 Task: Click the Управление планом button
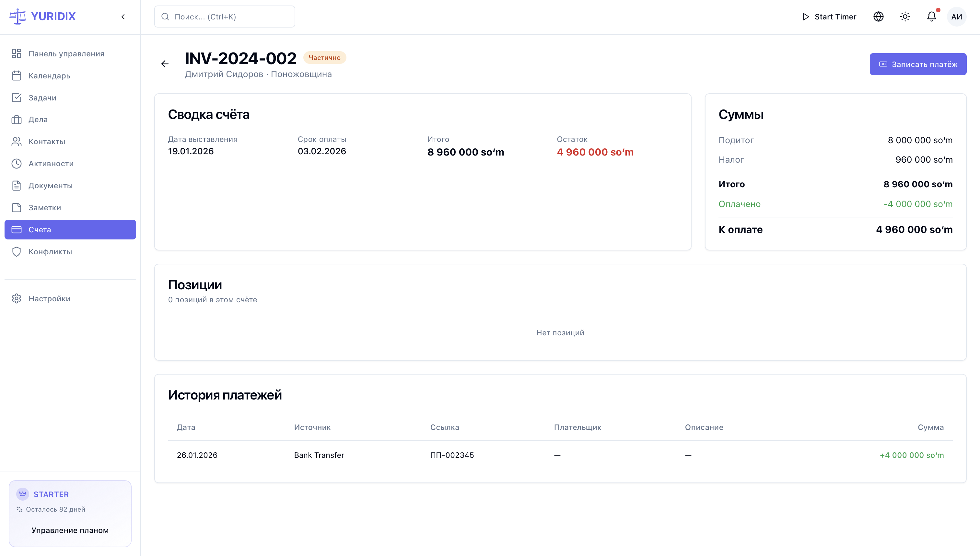coord(70,530)
